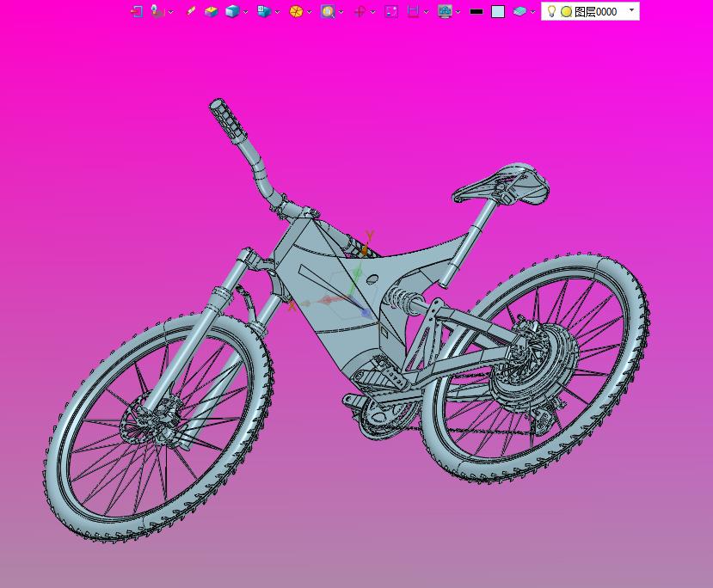Click the monitor display settings icon
The height and width of the screenshot is (588, 713).
[445, 11]
